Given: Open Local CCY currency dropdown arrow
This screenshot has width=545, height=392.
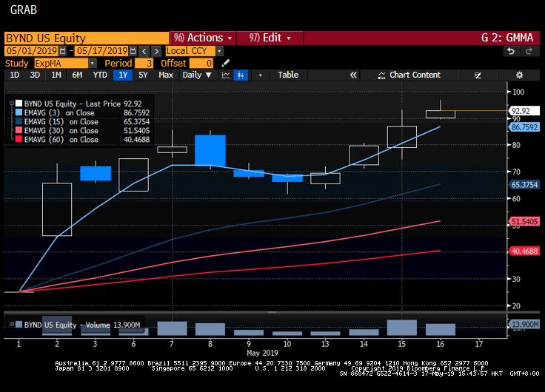Looking at the screenshot, I should pyautogui.click(x=219, y=51).
